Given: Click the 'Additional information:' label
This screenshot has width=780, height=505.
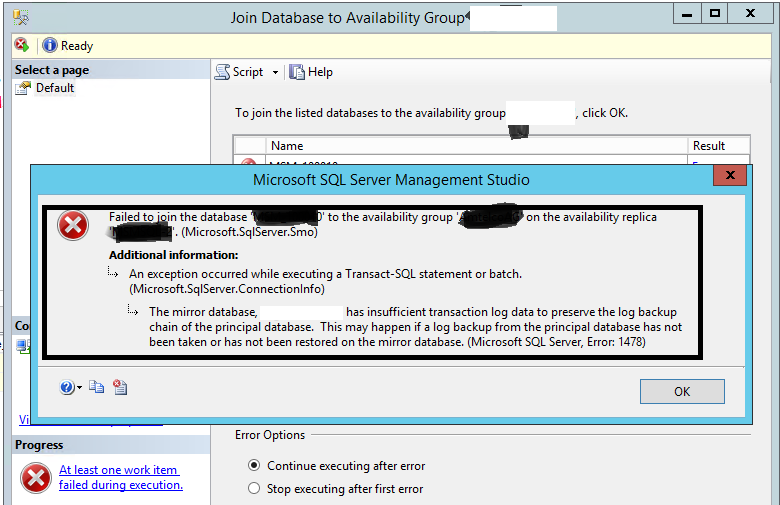Looking at the screenshot, I should coord(174,255).
